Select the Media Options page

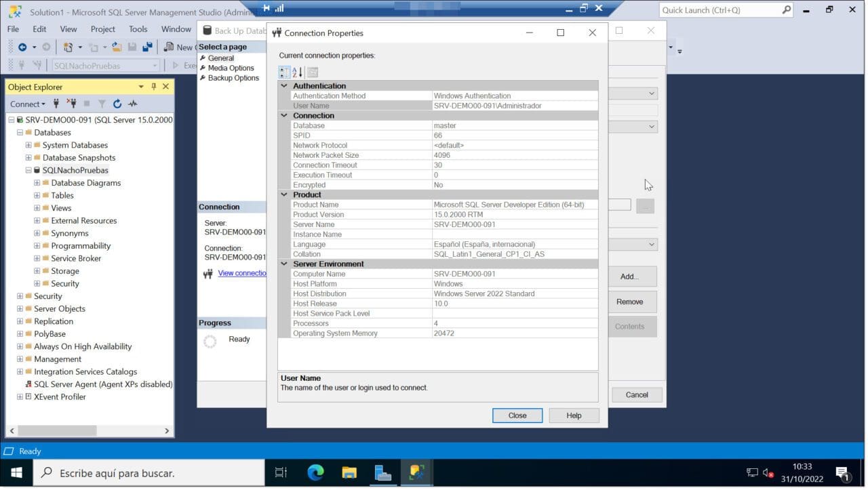pyautogui.click(x=231, y=68)
